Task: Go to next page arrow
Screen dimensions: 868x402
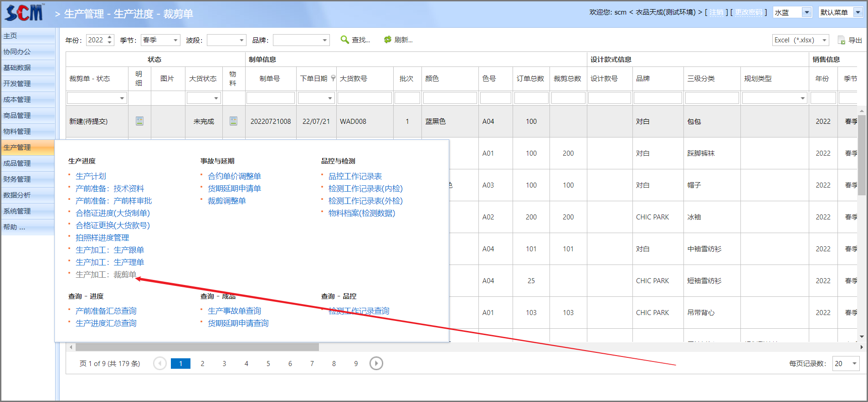Action: tap(376, 363)
